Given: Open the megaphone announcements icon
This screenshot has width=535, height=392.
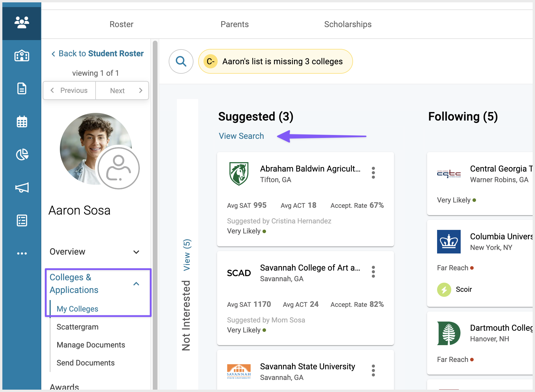Looking at the screenshot, I should 22,187.
